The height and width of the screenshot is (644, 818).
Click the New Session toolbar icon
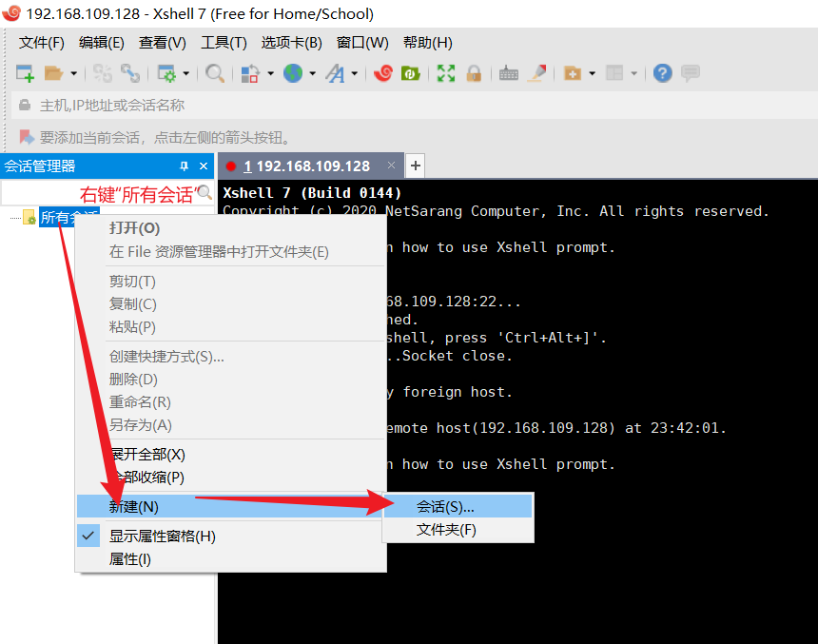pos(25,73)
